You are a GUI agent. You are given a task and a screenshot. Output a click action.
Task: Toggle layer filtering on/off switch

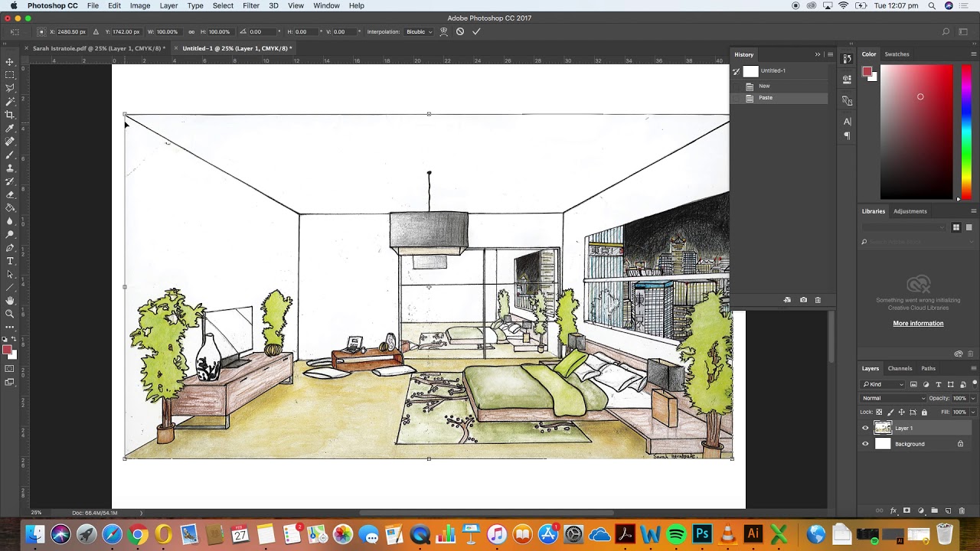(973, 384)
